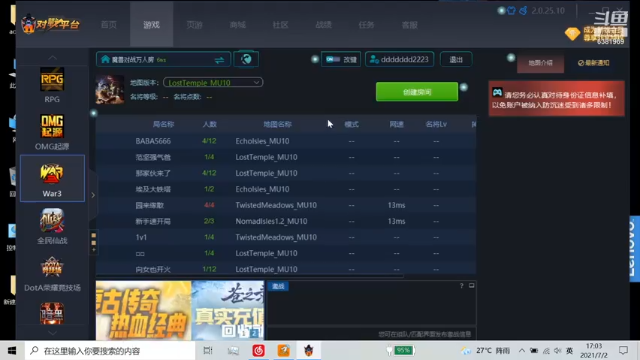Image resolution: width=640 pixels, height=360 pixels.
Task: Open the 苍之 game ad banner
Action: 228,310
